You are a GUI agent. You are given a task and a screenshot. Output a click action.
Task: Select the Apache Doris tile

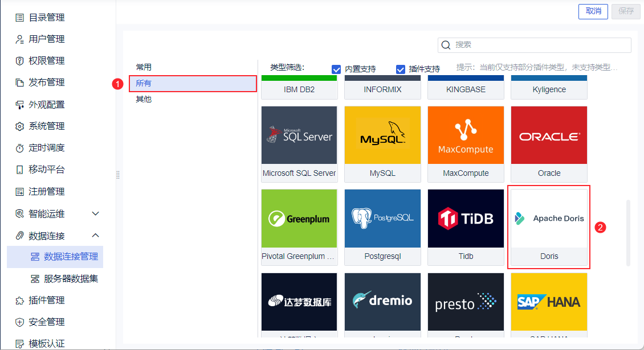pos(549,227)
